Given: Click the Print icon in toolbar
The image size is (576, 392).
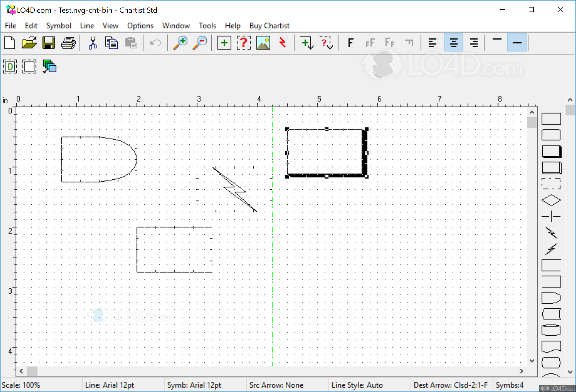Looking at the screenshot, I should click(68, 43).
